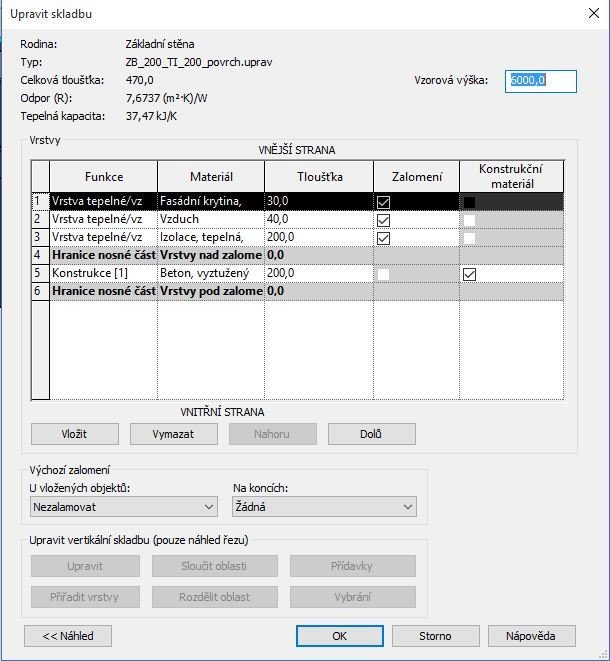Toggle Konstrukční materiál checkbox for Vzduch row
The width and height of the screenshot is (610, 661).
click(469, 220)
